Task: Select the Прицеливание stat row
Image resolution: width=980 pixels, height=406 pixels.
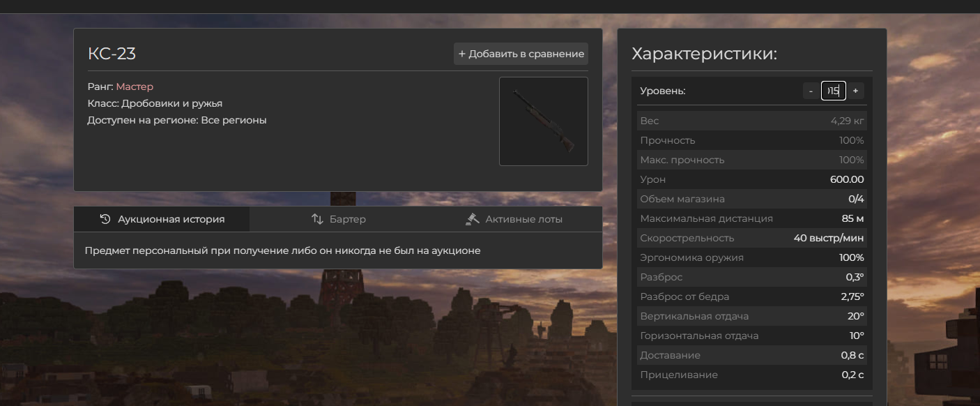Action: pyautogui.click(x=751, y=375)
